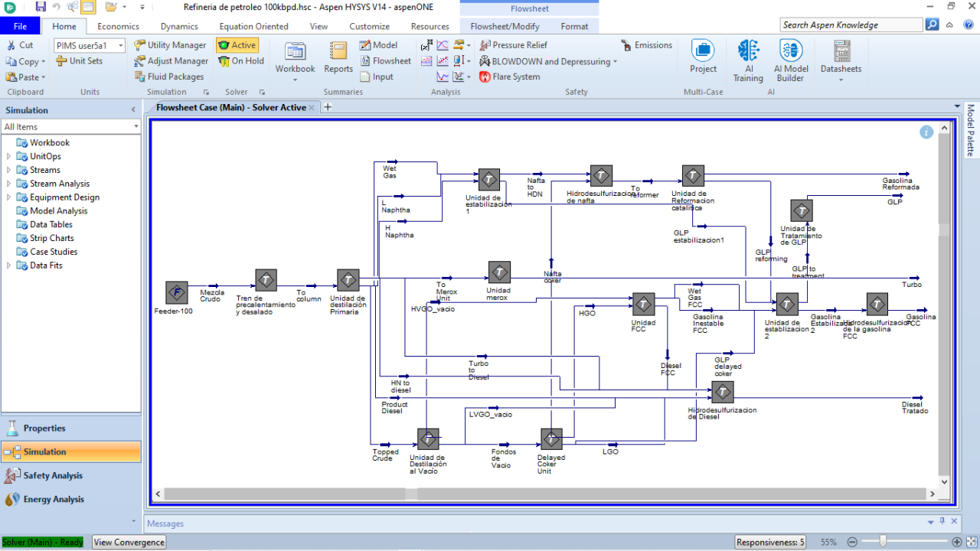Select the Unidad FCC block
The height and width of the screenshot is (551, 980).
tap(643, 304)
